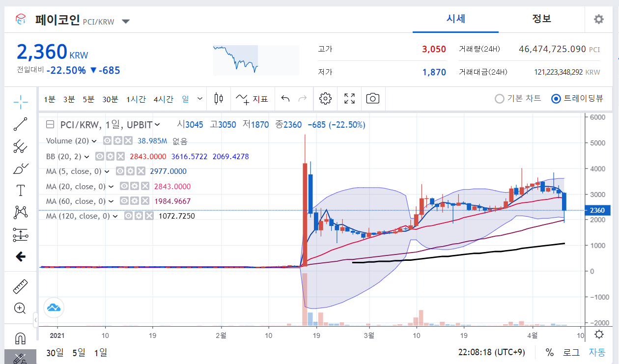
Task: Set chart range to 1일
Action: coord(100,352)
